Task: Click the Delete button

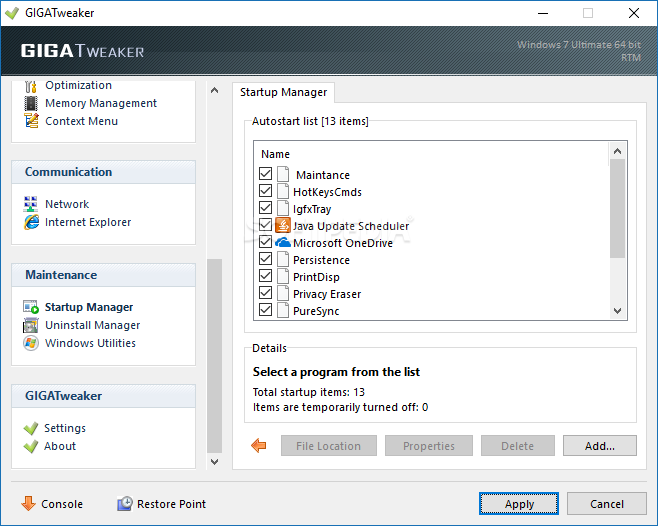Action: pyautogui.click(x=517, y=446)
